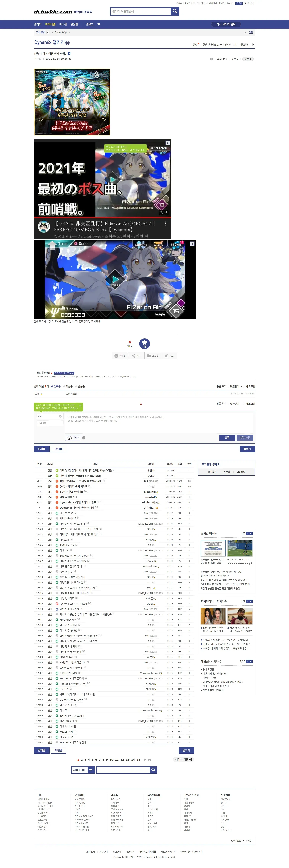Report the post with 신고 button
This screenshot has height=868, width=289.
tap(169, 356)
